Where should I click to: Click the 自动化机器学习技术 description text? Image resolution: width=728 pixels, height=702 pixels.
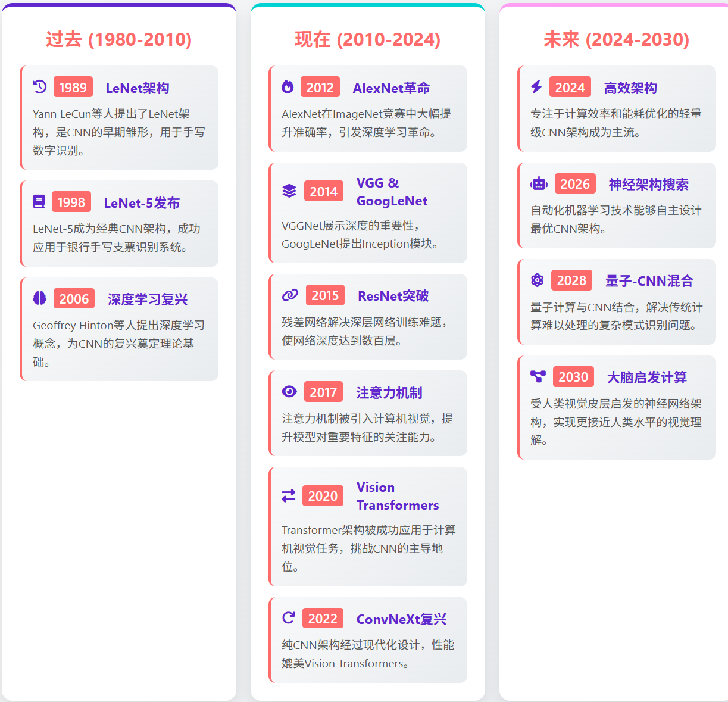(x=616, y=219)
